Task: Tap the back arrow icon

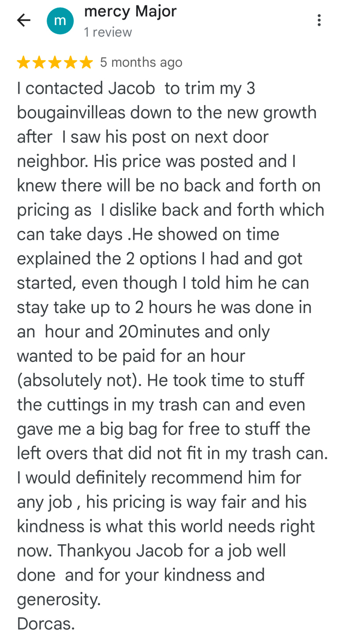Action: pyautogui.click(x=24, y=20)
